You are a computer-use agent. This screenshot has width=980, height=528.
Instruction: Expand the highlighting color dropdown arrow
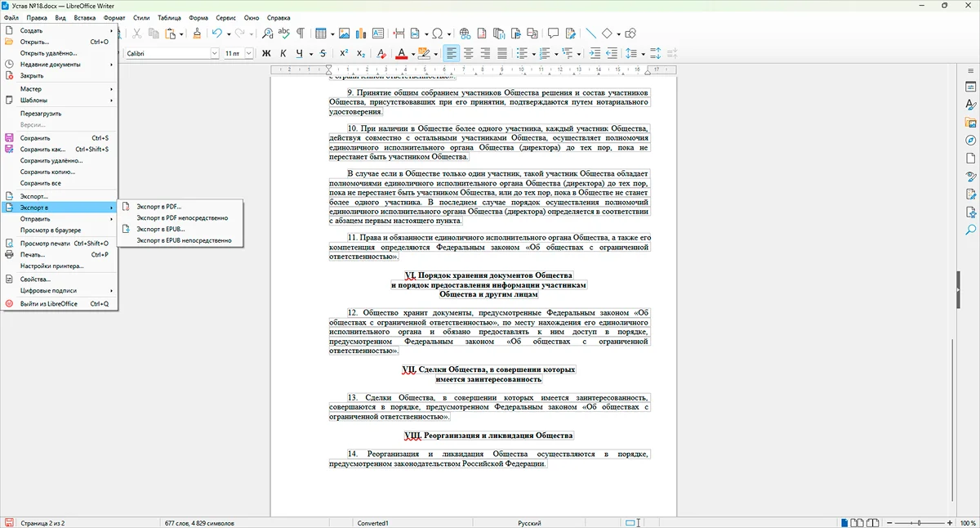pos(436,53)
